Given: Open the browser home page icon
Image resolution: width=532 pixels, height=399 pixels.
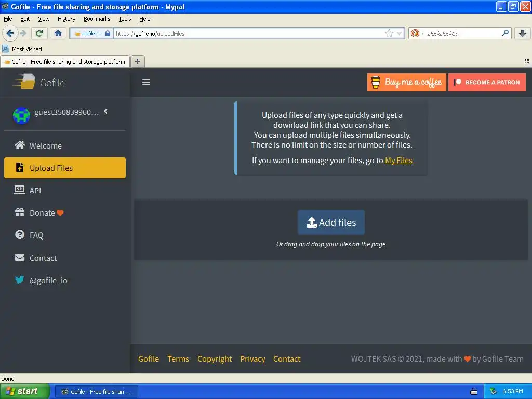Looking at the screenshot, I should [58, 33].
